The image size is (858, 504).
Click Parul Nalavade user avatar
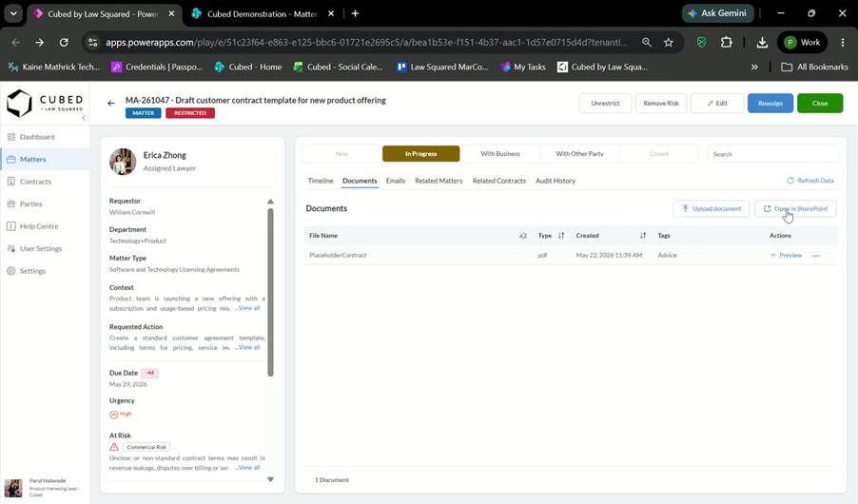(13, 488)
